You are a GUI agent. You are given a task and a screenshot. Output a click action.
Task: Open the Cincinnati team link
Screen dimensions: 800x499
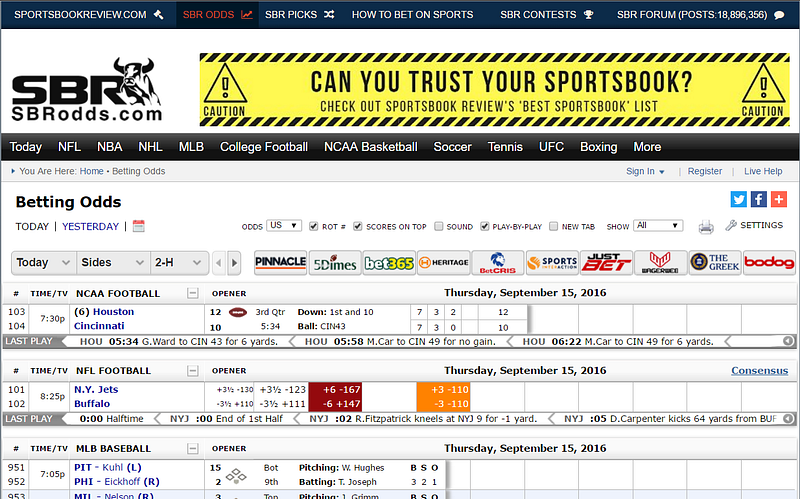click(x=99, y=326)
